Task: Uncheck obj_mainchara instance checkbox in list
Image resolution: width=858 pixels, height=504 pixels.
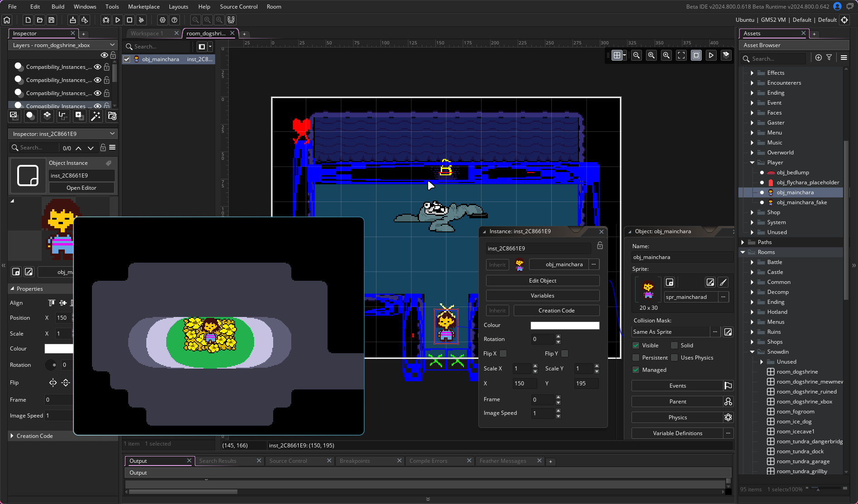Action: pos(127,59)
